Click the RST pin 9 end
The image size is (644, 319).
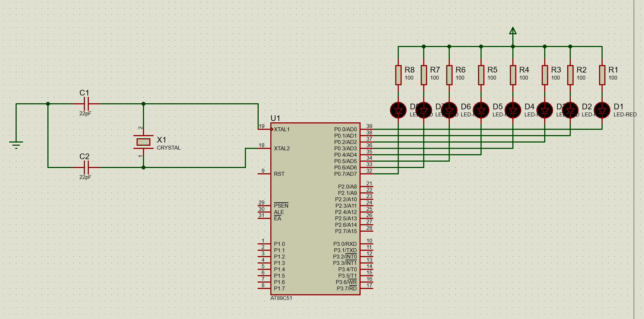(260, 174)
